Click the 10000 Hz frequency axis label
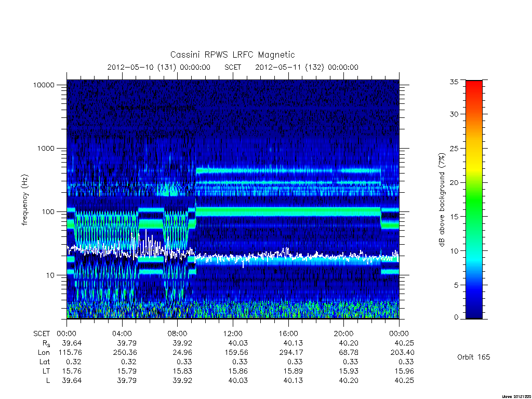The height and width of the screenshot is (399, 532). (x=44, y=85)
